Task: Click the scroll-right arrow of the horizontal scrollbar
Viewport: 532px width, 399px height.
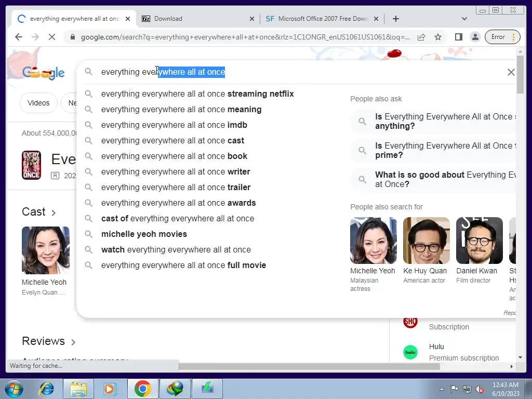Action: (512, 366)
